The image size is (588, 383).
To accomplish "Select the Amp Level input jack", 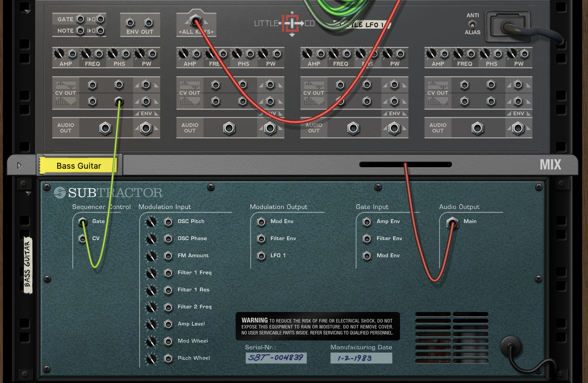I will 168,324.
